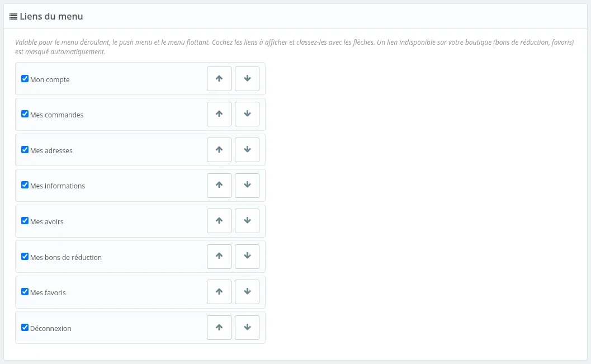The width and height of the screenshot is (591, 364).
Task: Toggle the Mes commandes checkbox
Action: tap(25, 114)
